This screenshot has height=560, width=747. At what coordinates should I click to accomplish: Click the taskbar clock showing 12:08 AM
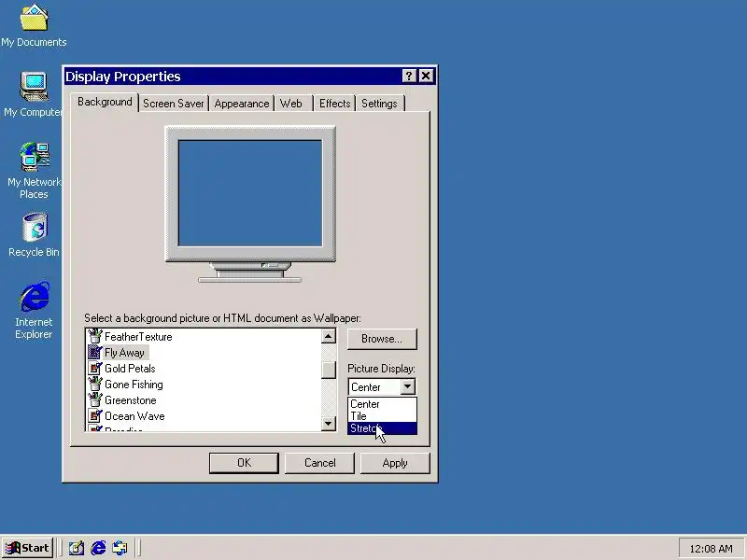[x=711, y=549]
